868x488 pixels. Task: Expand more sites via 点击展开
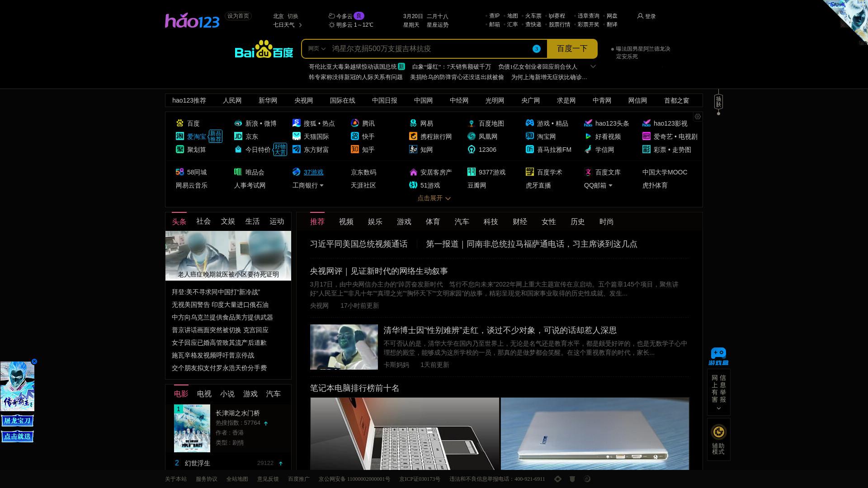[434, 198]
